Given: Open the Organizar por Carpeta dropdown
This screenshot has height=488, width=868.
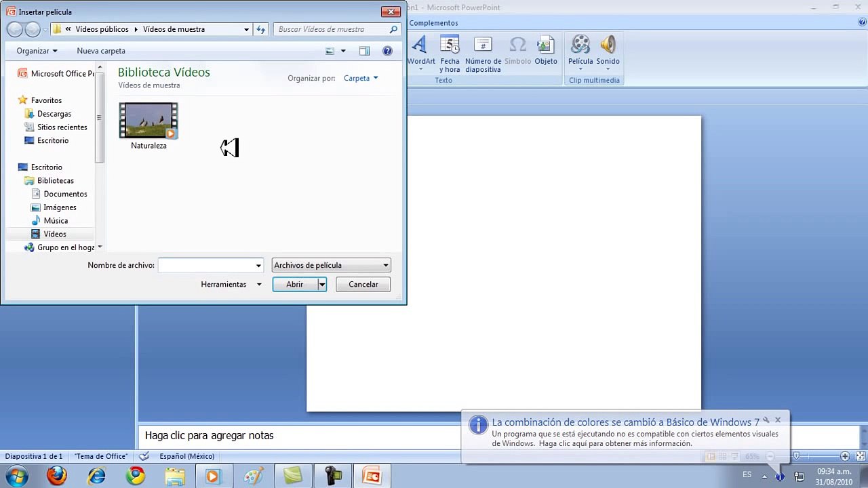Looking at the screenshot, I should coord(361,78).
